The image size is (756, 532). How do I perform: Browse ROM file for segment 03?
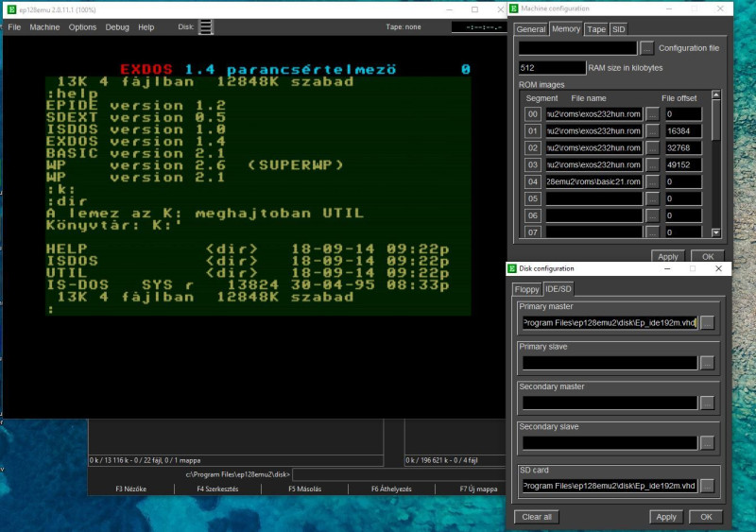(x=652, y=165)
